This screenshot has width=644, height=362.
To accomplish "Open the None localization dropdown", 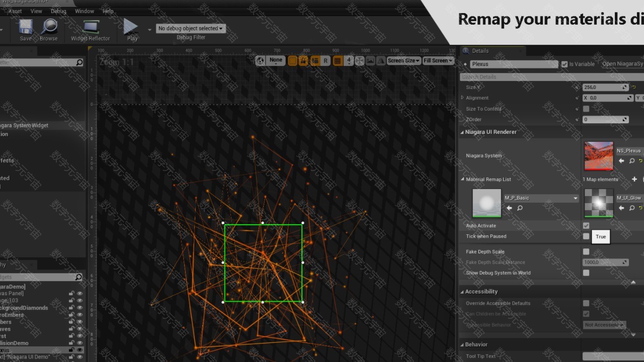I will (276, 60).
